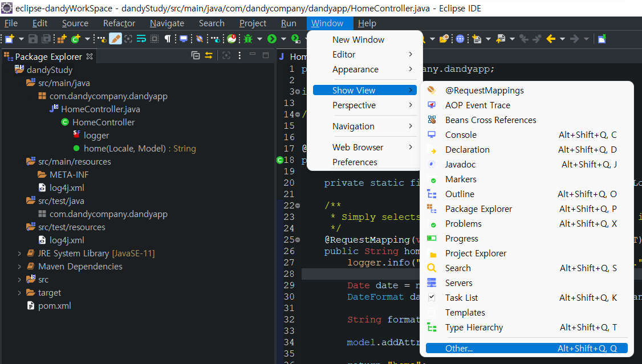Viewport: 642px width, 364px height.
Task: Open the File menu
Action: pyautogui.click(x=11, y=23)
